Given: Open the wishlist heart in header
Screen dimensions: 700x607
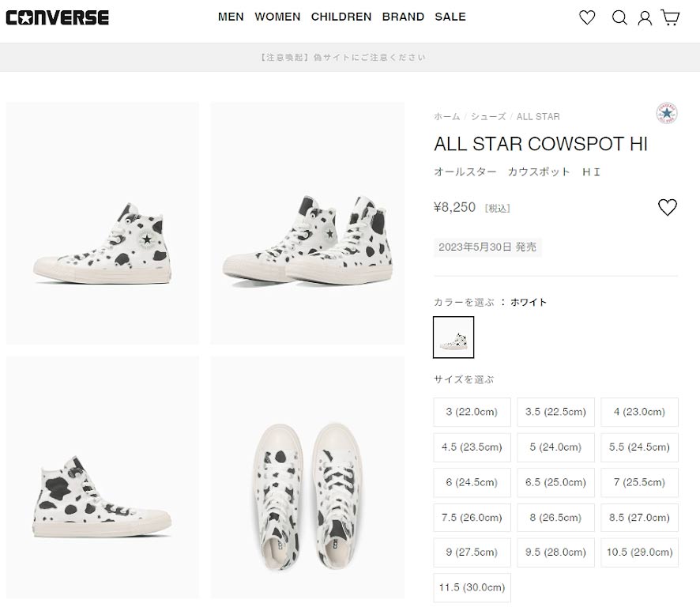Looking at the screenshot, I should [587, 17].
